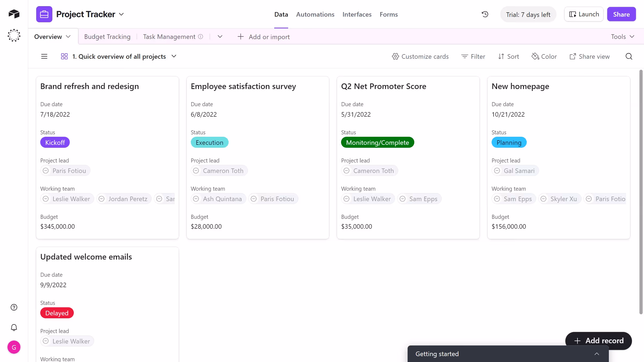Open help via the question mark icon
Image resolution: width=644 pixels, height=362 pixels.
tap(14, 307)
